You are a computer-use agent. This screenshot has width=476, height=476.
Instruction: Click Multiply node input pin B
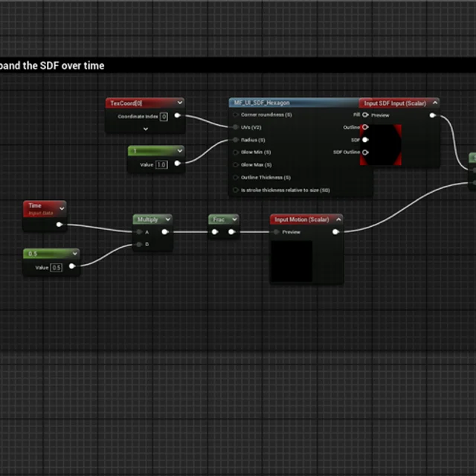pos(139,245)
